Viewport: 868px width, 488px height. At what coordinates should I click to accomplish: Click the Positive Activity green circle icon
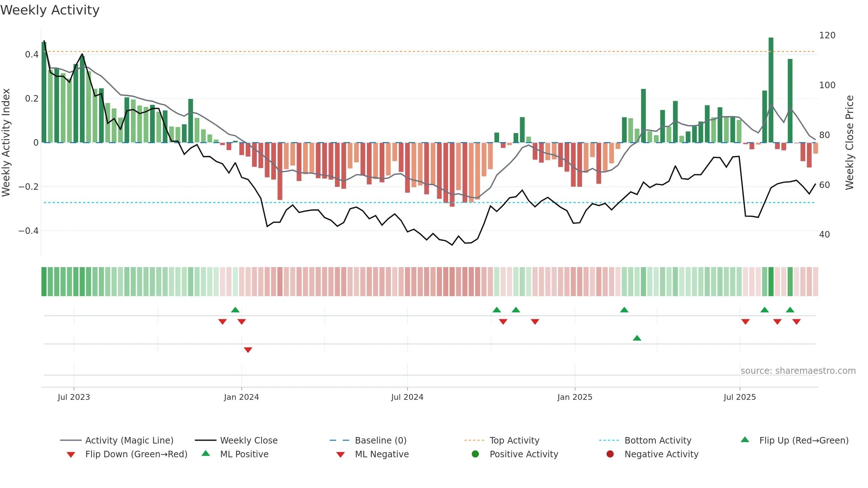(475, 454)
